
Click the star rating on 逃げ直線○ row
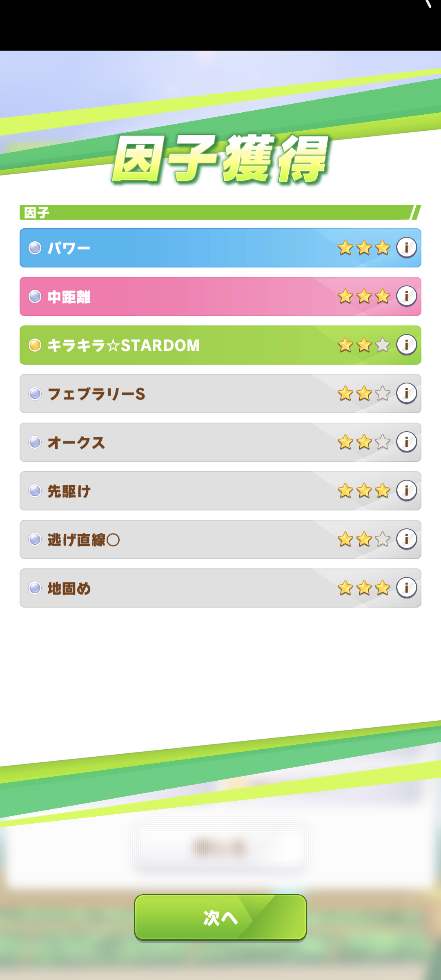tap(364, 539)
